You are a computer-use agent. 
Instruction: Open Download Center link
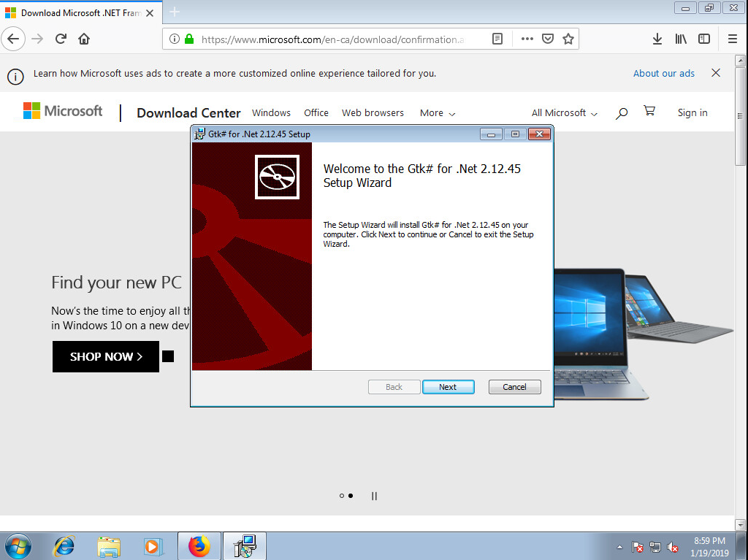(188, 113)
